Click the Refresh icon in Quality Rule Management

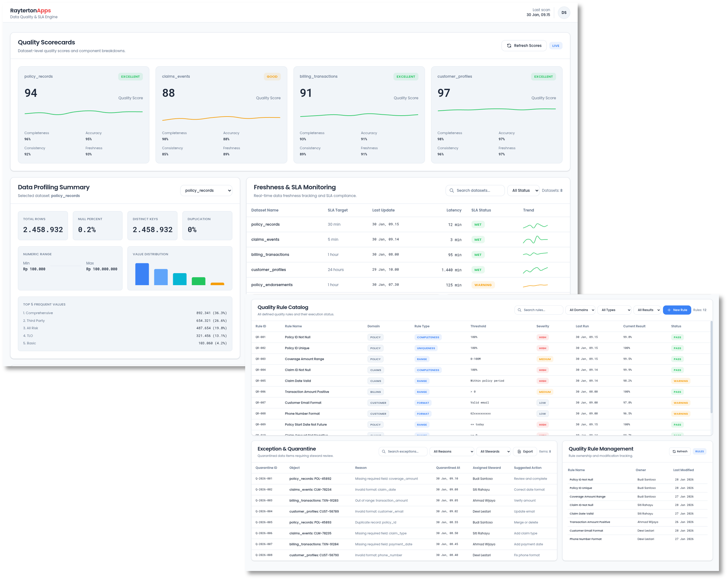pyautogui.click(x=674, y=451)
